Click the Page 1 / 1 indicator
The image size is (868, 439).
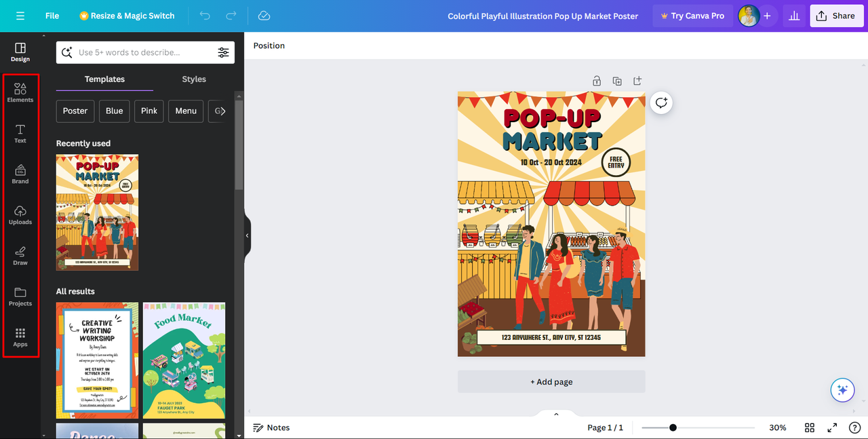coord(605,427)
